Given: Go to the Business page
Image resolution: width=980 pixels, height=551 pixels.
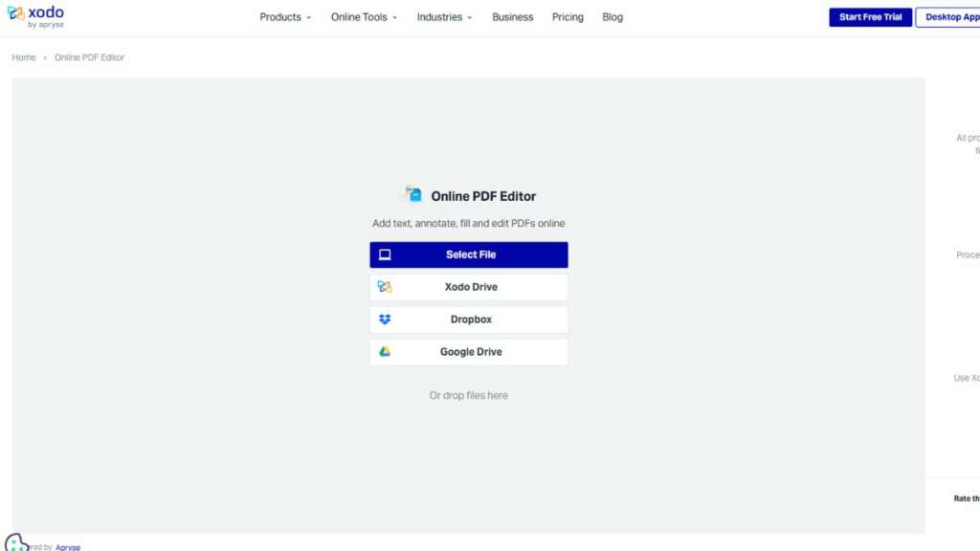Looking at the screenshot, I should (513, 17).
